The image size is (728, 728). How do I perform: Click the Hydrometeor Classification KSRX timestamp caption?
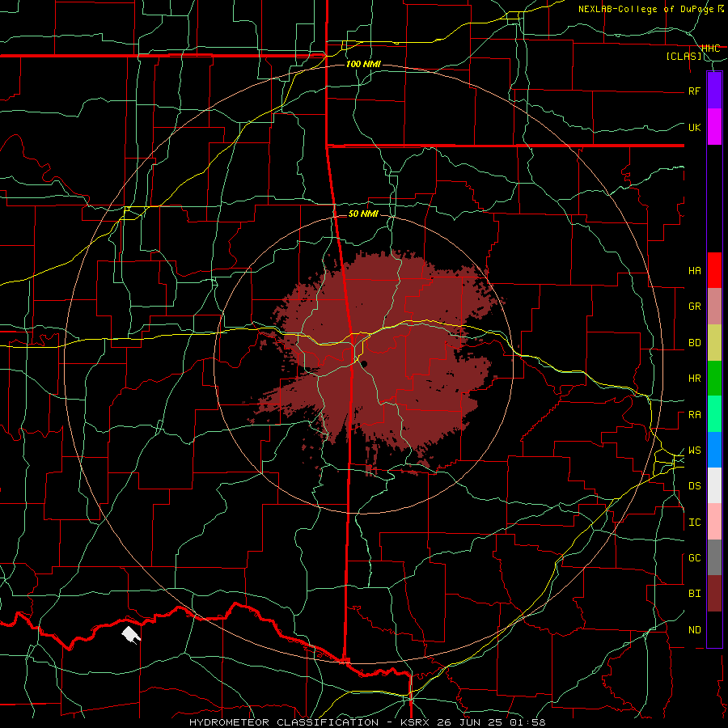(x=366, y=722)
